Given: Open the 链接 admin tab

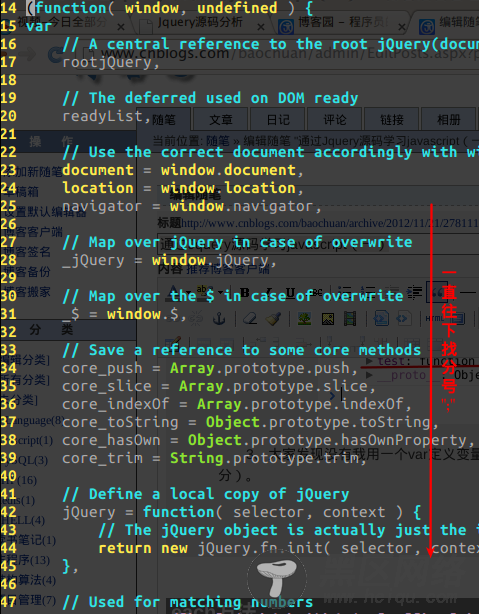Looking at the screenshot, I should 392,119.
